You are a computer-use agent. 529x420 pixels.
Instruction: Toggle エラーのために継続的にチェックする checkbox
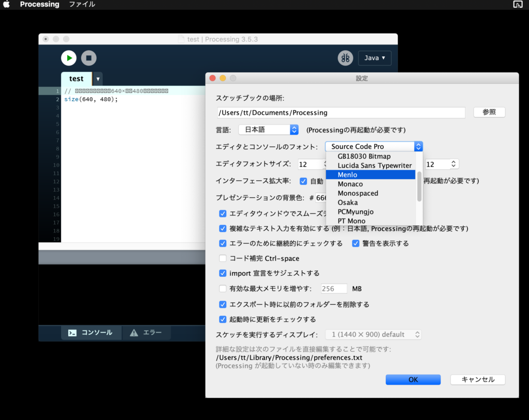click(223, 243)
